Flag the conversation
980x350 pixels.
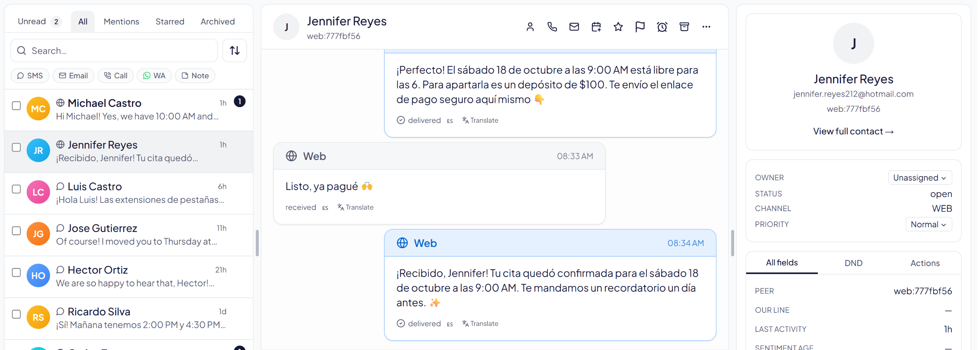point(640,27)
